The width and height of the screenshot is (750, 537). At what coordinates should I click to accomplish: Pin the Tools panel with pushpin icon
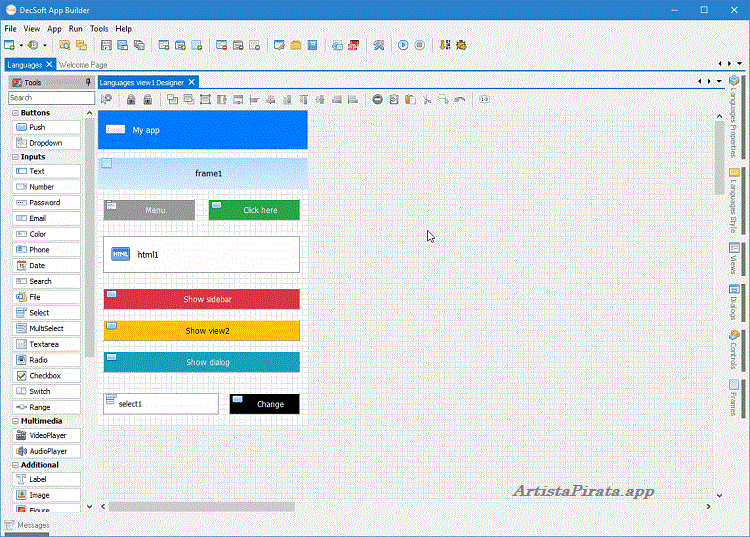click(88, 82)
